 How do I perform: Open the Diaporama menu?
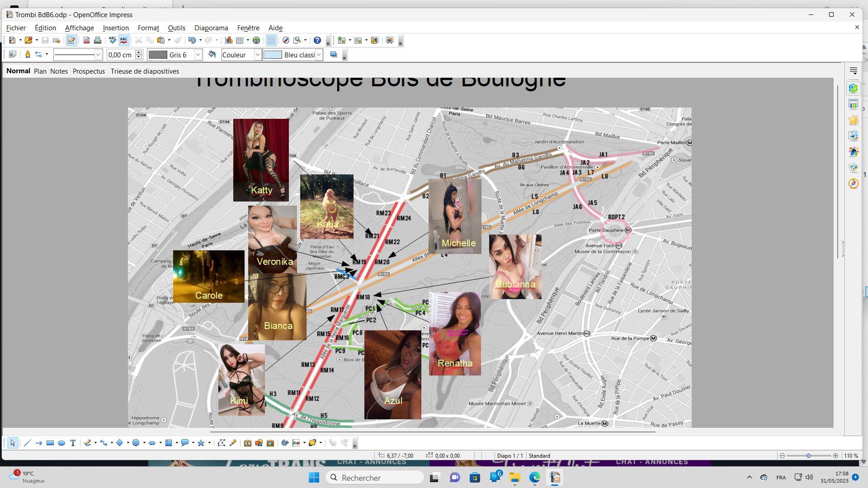pos(211,28)
